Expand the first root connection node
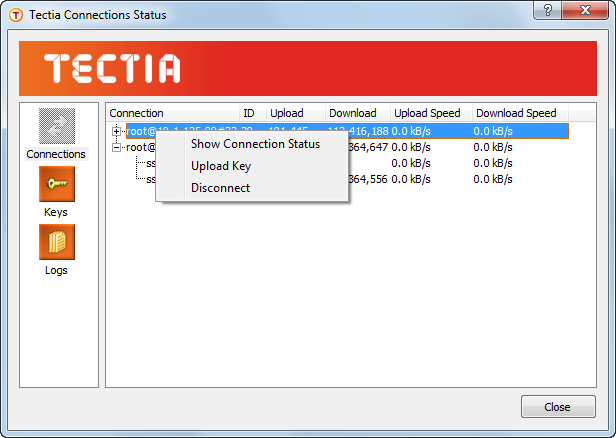The height and width of the screenshot is (438, 616). 116,131
